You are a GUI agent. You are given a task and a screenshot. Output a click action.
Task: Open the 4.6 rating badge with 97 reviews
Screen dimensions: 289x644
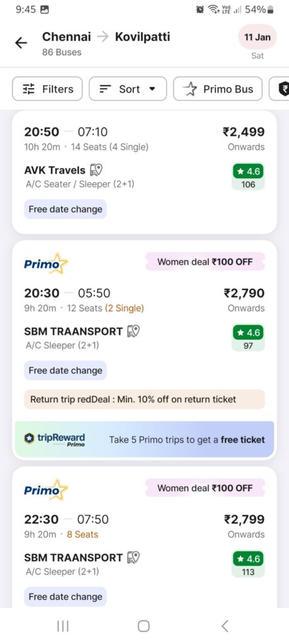(248, 338)
